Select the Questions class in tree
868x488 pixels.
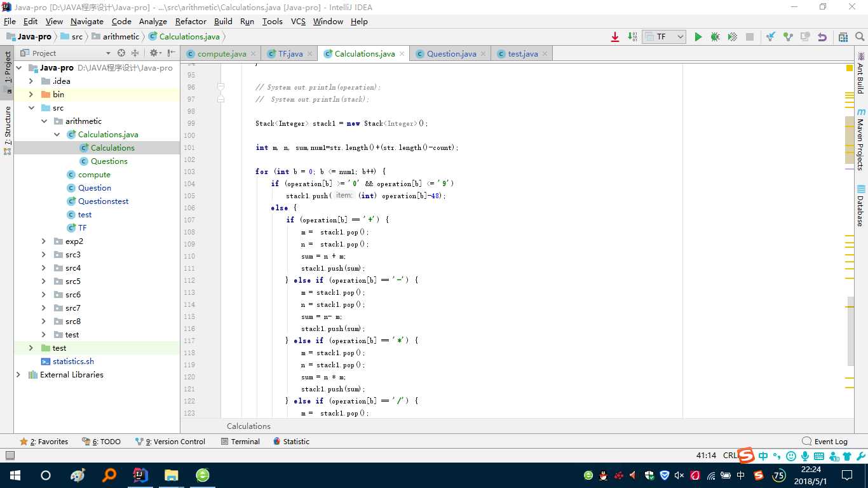109,161
